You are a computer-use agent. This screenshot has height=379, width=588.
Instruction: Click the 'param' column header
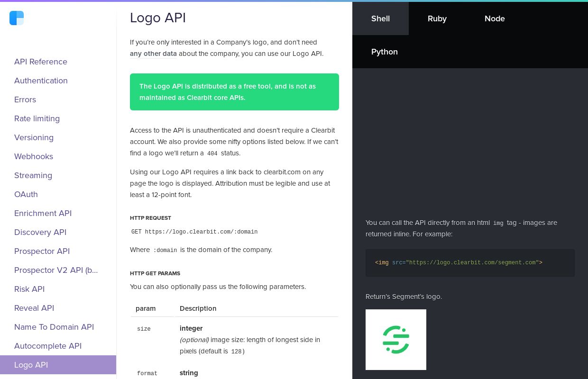point(146,308)
